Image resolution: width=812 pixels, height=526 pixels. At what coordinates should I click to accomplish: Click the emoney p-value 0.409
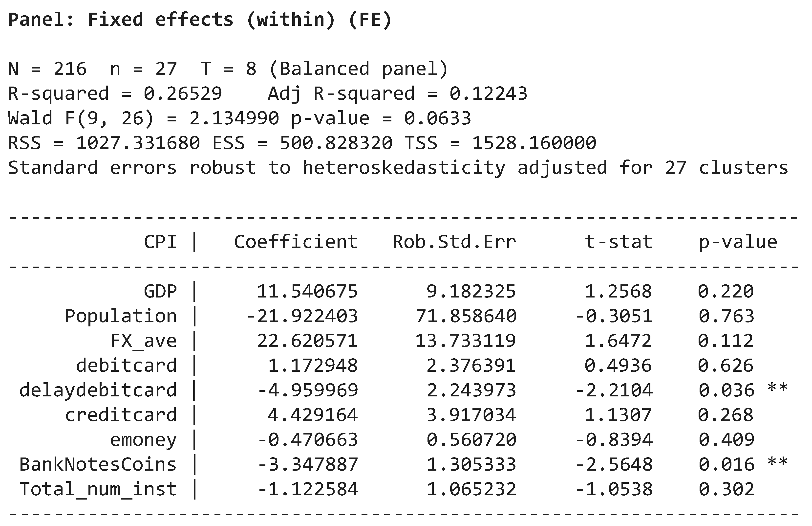coord(726,440)
